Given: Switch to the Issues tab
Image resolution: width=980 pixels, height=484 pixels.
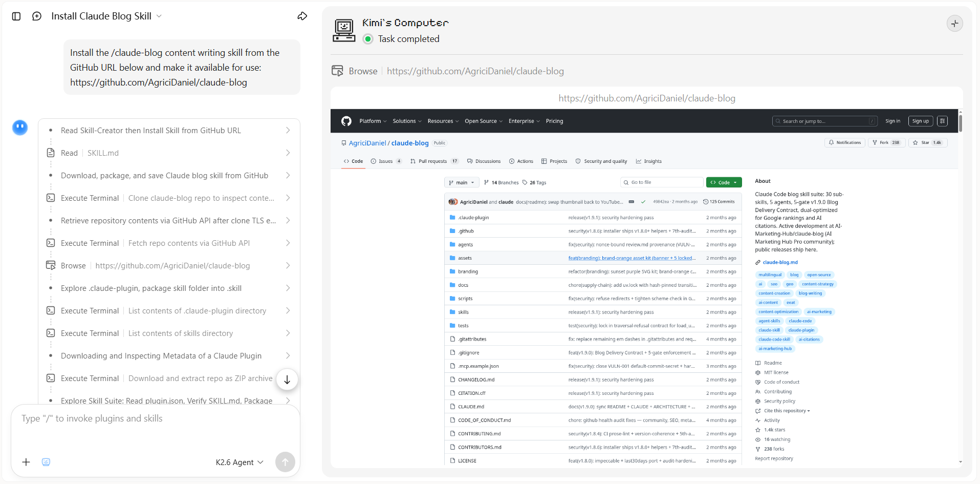Looking at the screenshot, I should point(386,161).
